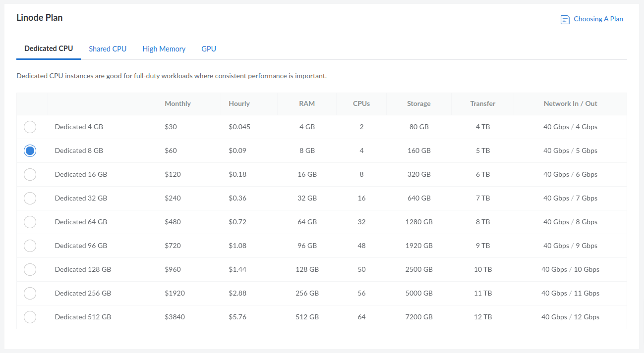The image size is (644, 353).
Task: Click the 9 TB transfer value
Action: point(483,246)
